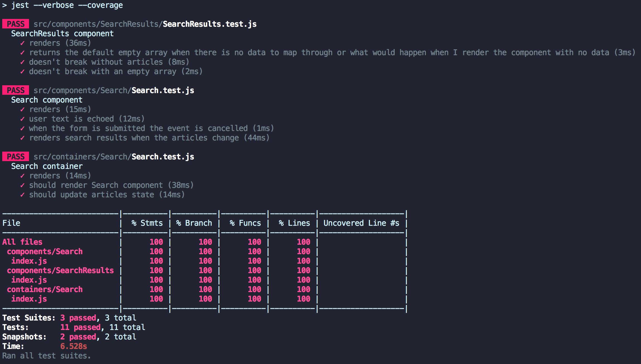Select the checkmark next to 'should update articles state'

(x=23, y=195)
